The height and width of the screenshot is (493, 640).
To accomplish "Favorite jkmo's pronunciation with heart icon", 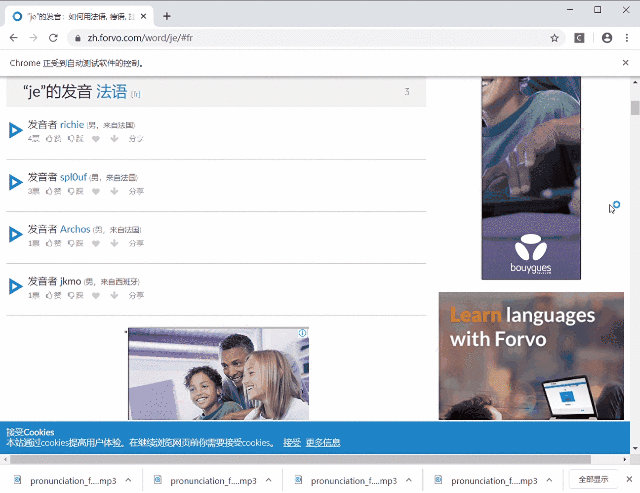I will click(x=98, y=295).
